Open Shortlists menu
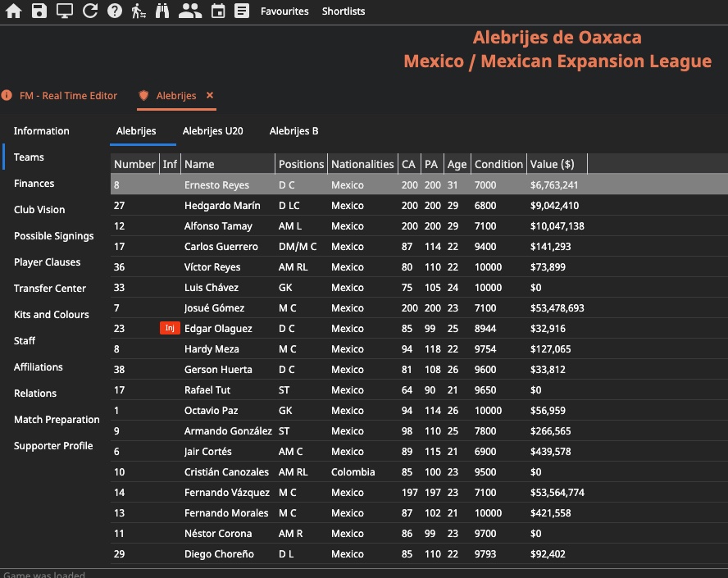 click(344, 11)
